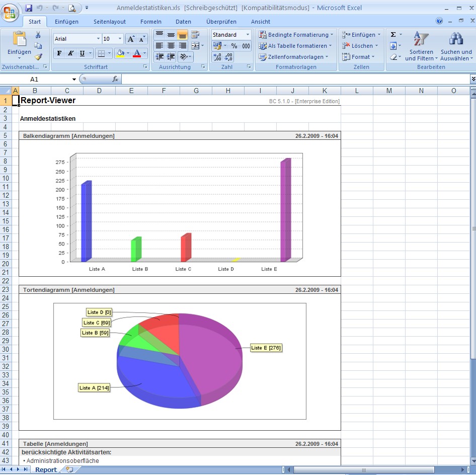Viewport: 476px width, 475px height.
Task: Click the Format cells button
Action: pos(358,57)
